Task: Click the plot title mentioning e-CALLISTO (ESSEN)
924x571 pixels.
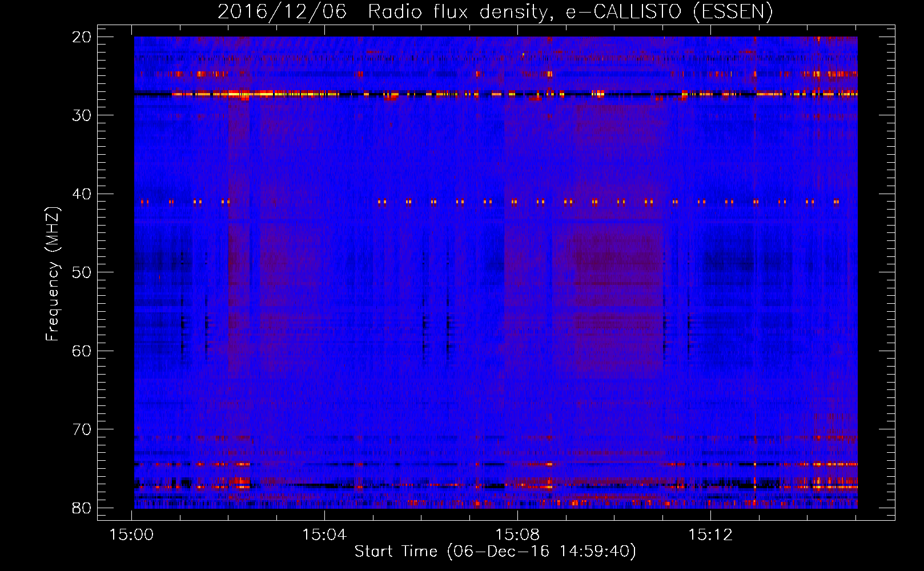Action: coord(495,12)
